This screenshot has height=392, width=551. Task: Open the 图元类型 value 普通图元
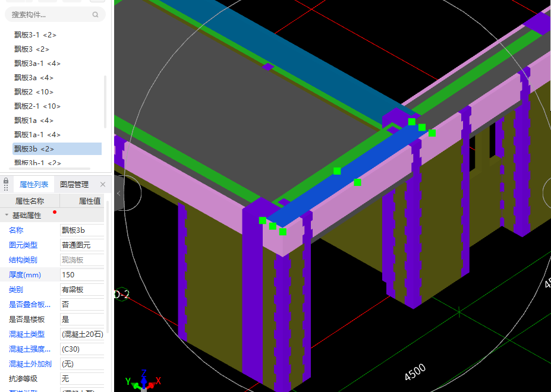pos(82,245)
